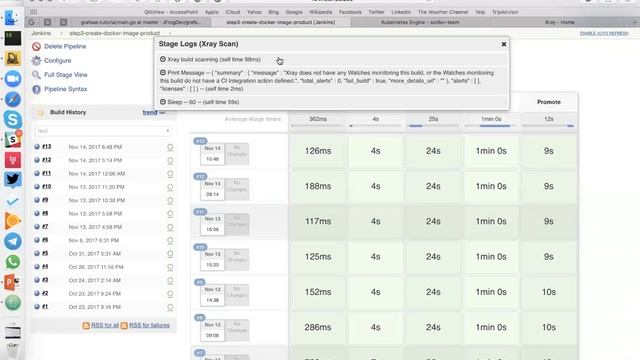This screenshot has height=360, width=640.
Task: Open build #13 link in Build History
Action: pos(47,147)
